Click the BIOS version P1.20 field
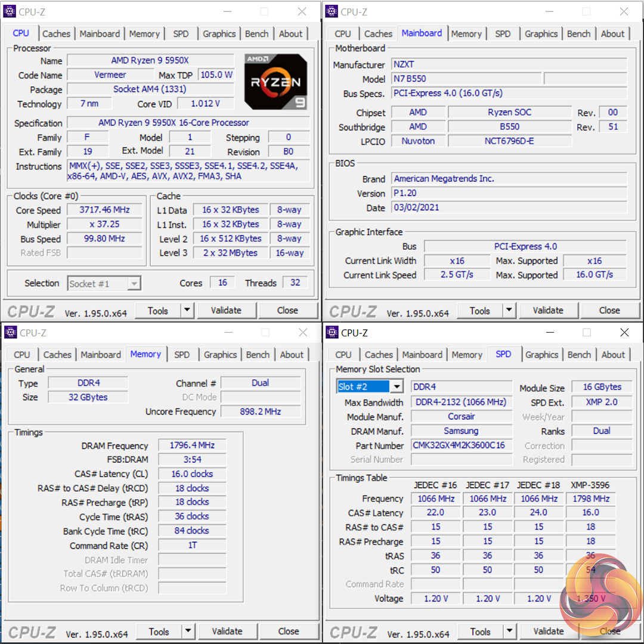The height and width of the screenshot is (644, 644). pos(509,193)
